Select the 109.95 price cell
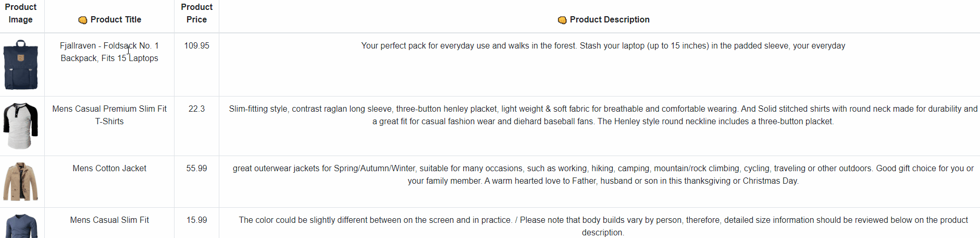The height and width of the screenshot is (238, 980). (196, 45)
